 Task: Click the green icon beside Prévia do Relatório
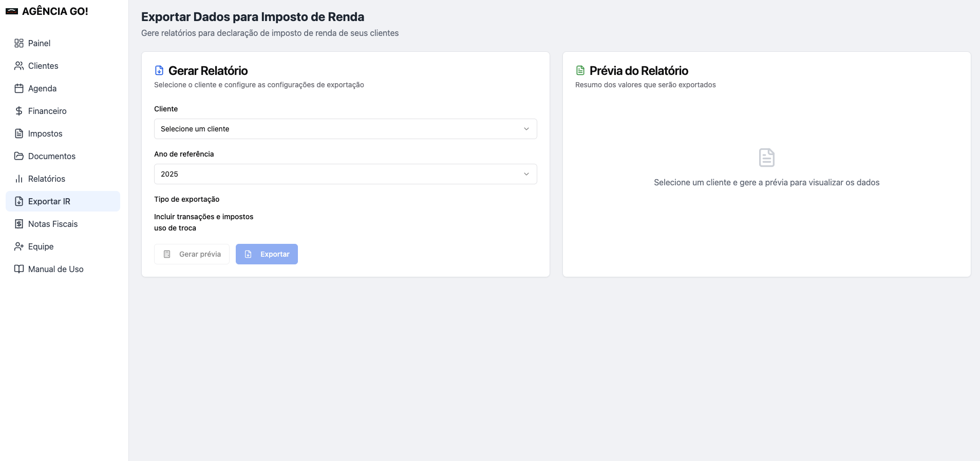point(580,70)
